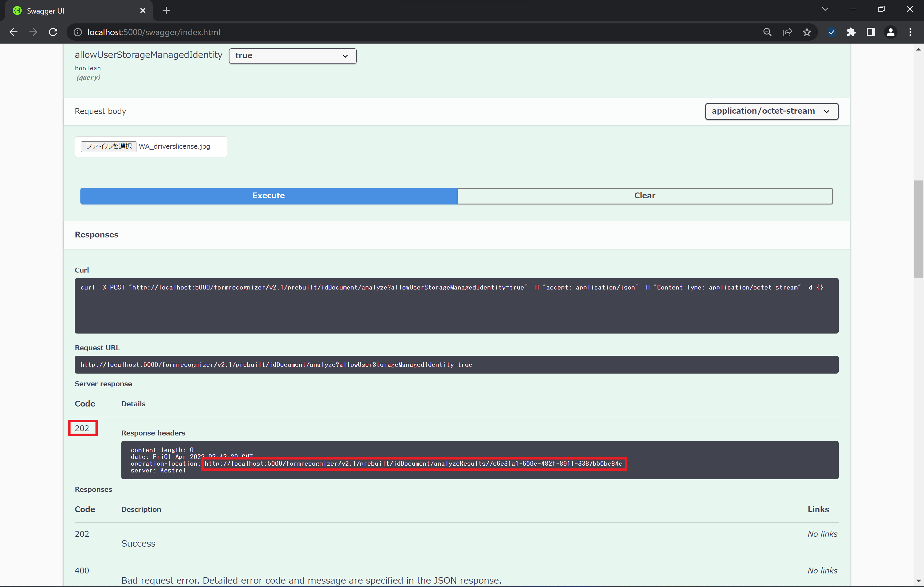Toggle the browser side panel icon

coord(871,32)
